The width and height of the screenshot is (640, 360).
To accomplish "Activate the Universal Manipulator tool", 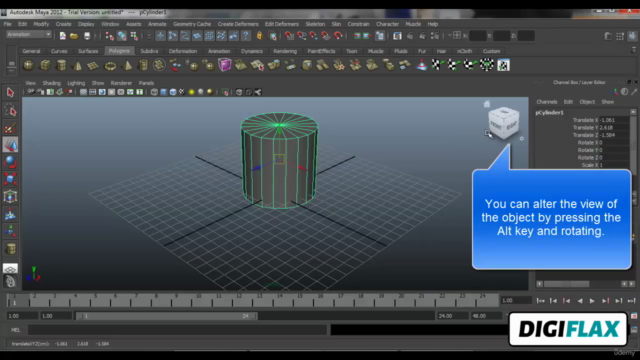I will pos(10,196).
